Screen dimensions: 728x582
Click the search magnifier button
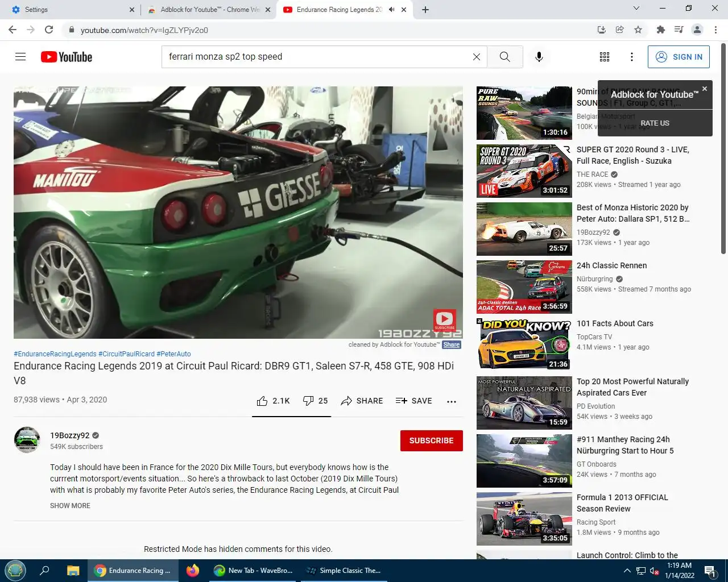pos(504,57)
